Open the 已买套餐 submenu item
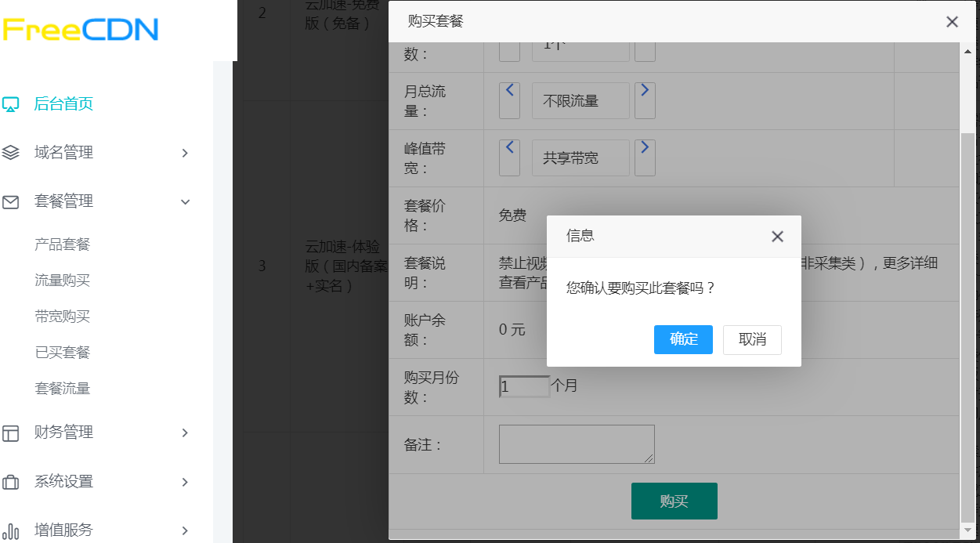 [x=63, y=353]
